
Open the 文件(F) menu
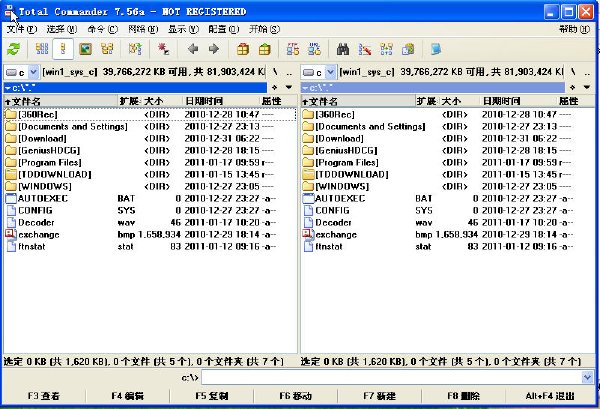22,29
